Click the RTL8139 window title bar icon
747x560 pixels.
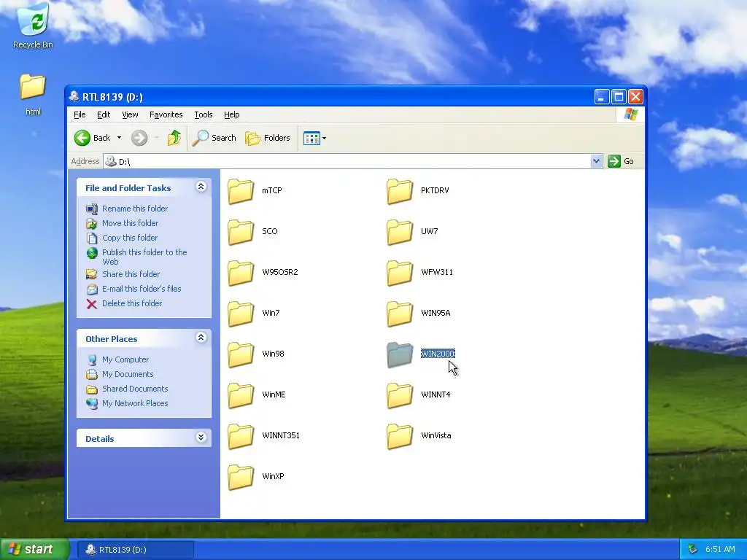74,97
